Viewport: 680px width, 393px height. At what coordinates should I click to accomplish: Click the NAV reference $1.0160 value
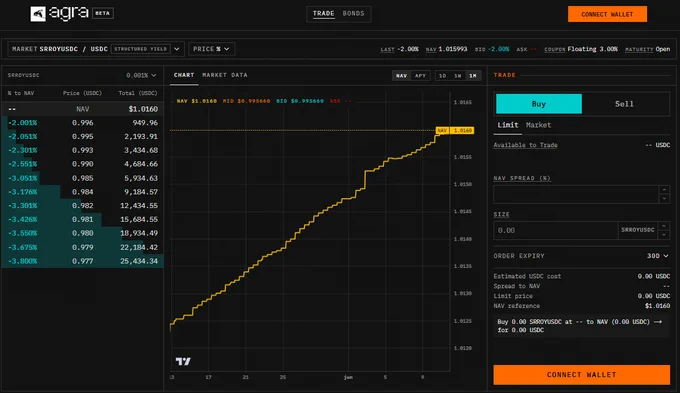657,306
